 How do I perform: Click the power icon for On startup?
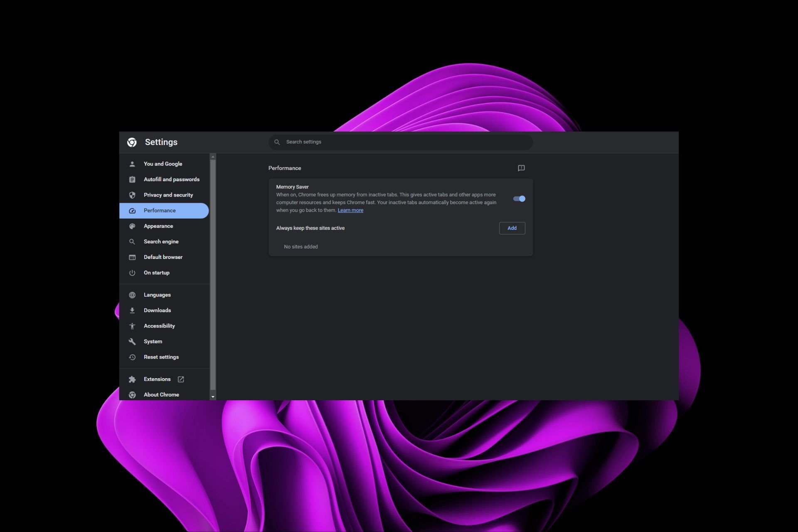click(132, 273)
